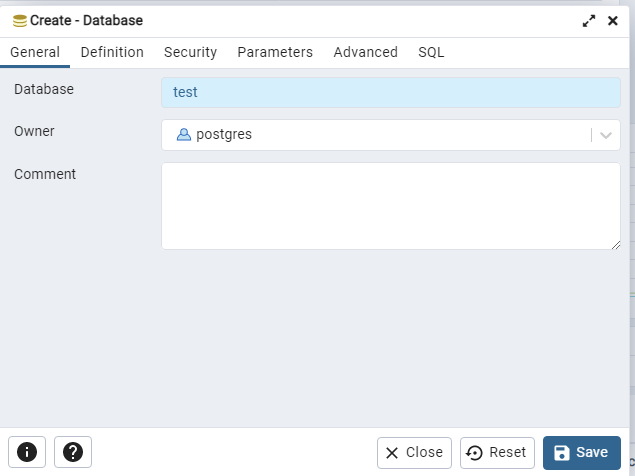Open the Owner combo box showing postgres
The image size is (635, 476).
click(x=380, y=134)
